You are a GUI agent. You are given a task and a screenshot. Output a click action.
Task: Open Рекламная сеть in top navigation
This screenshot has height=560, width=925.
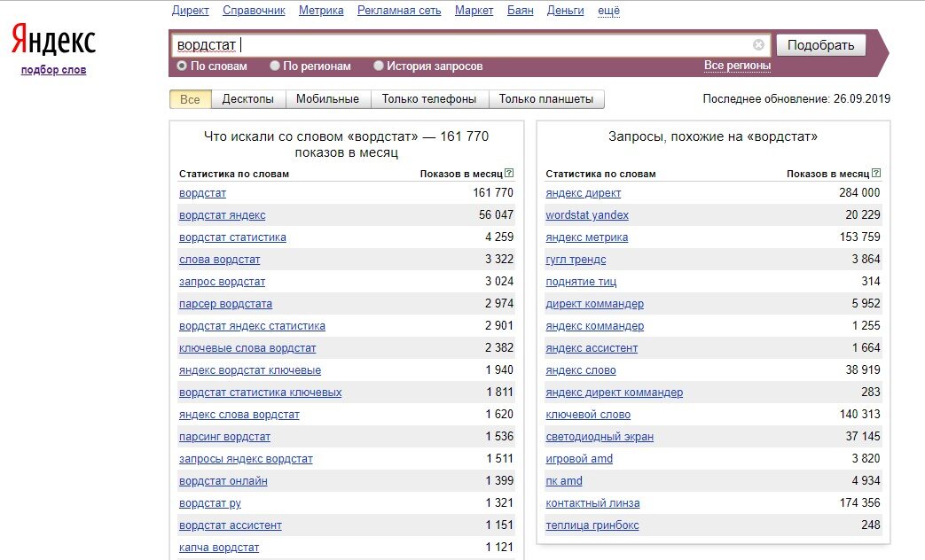(x=399, y=11)
